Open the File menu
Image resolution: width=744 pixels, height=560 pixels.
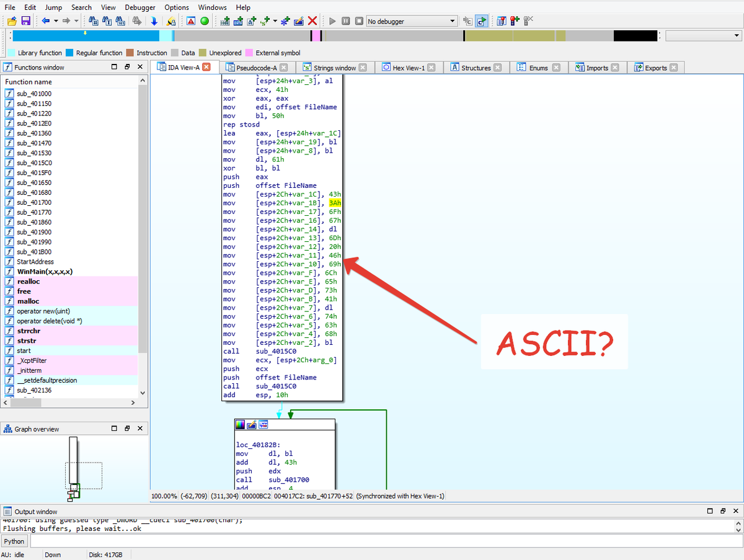(x=10, y=7)
